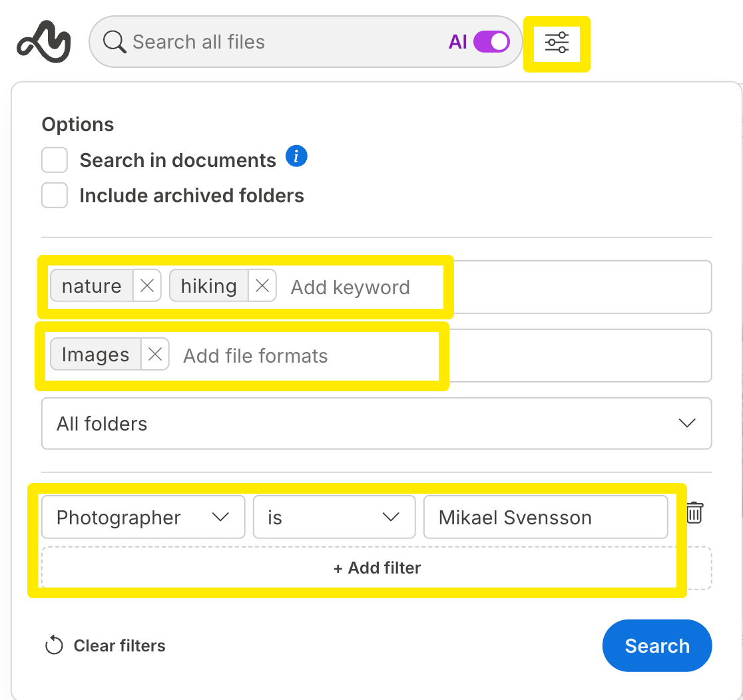Viewport: 743px width, 700px height.
Task: Click the Add filter button
Action: (377, 568)
